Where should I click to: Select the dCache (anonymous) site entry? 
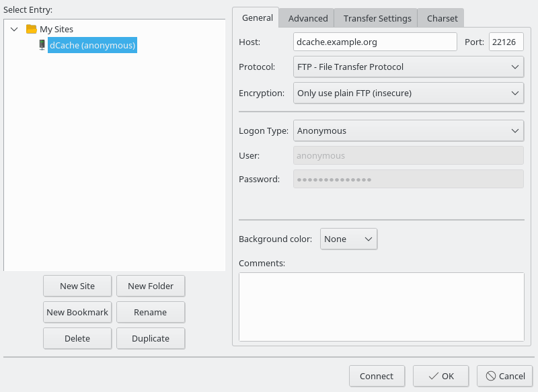coord(92,45)
